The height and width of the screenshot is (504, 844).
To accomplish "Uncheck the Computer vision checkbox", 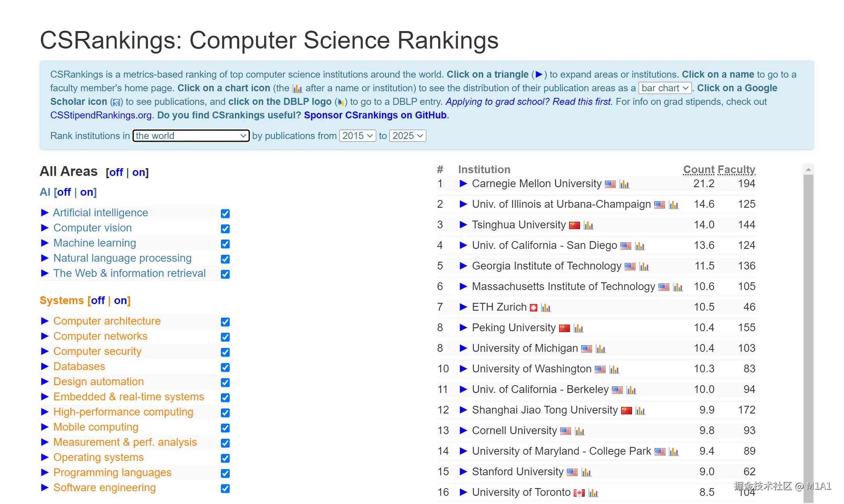I will [x=225, y=229].
